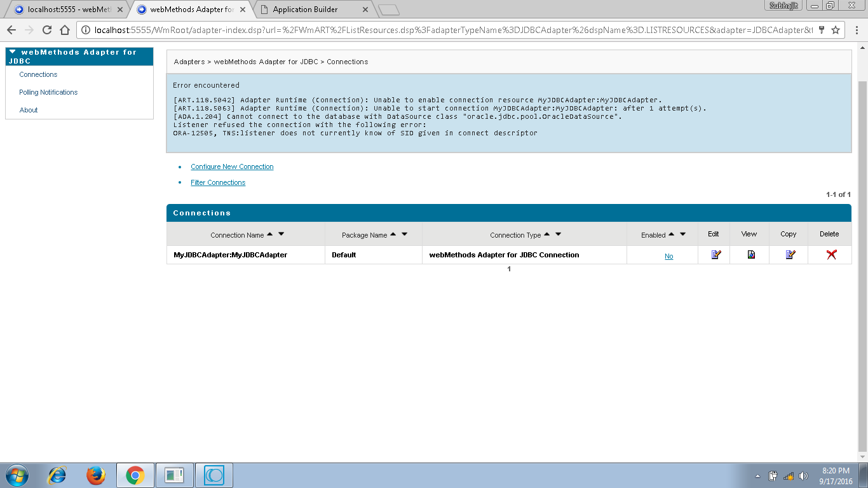Sort Enabled column descending arrow
The height and width of the screenshot is (488, 868).
[683, 234]
